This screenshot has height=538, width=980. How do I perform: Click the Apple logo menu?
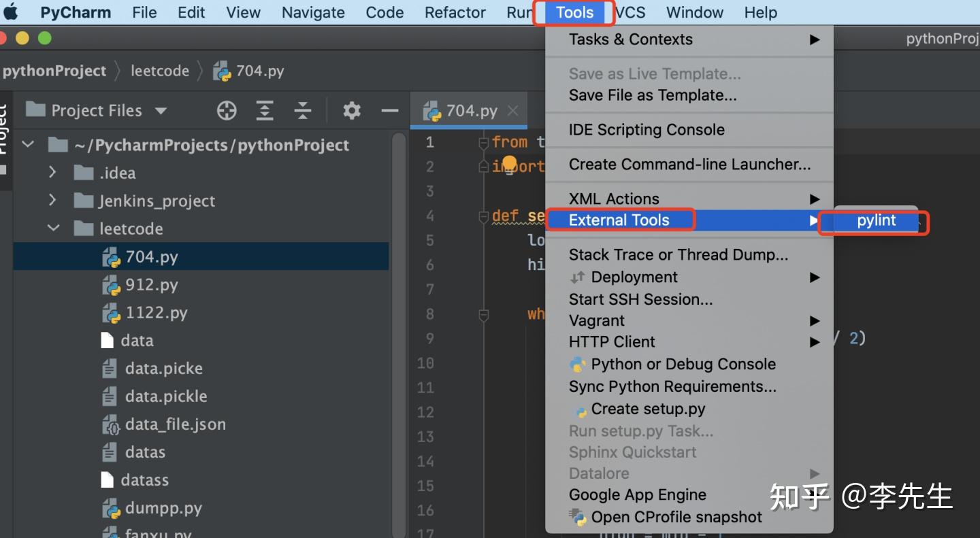tap(11, 12)
